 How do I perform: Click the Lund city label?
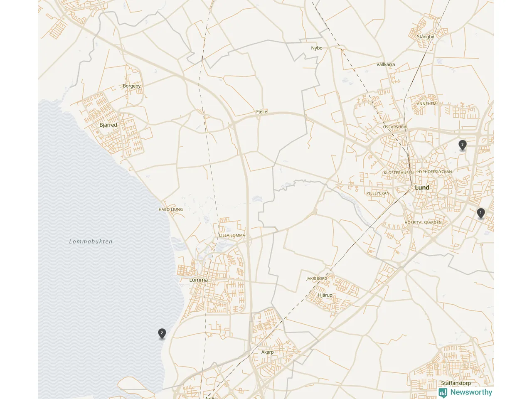click(x=422, y=187)
